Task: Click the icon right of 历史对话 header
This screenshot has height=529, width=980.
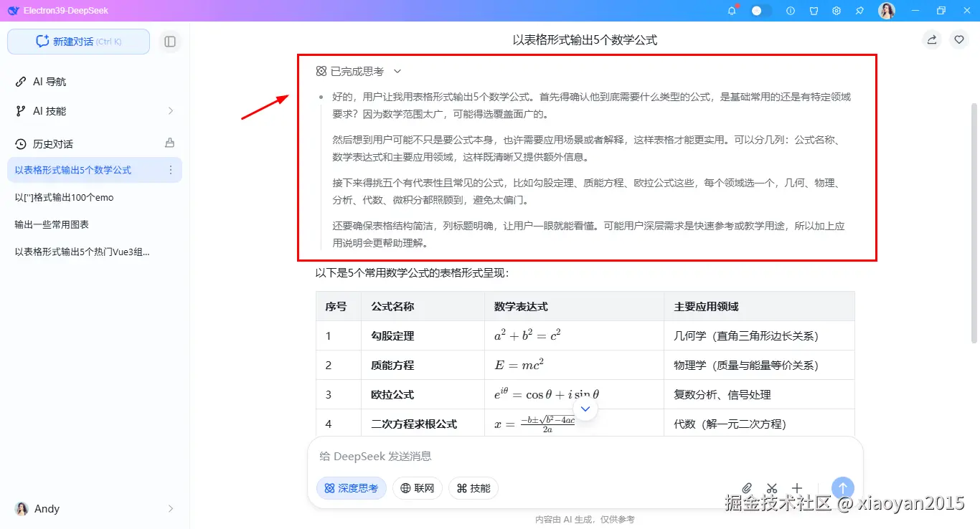Action: (170, 143)
